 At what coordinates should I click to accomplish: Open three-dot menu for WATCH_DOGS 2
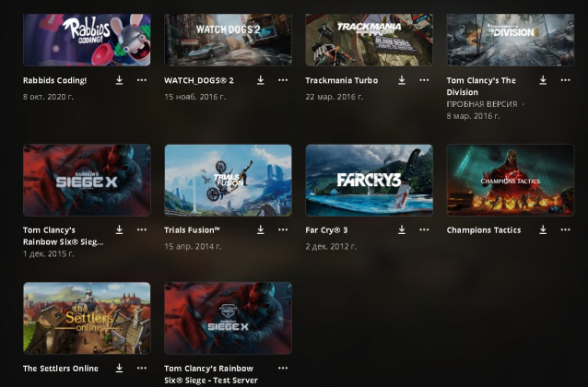282,80
